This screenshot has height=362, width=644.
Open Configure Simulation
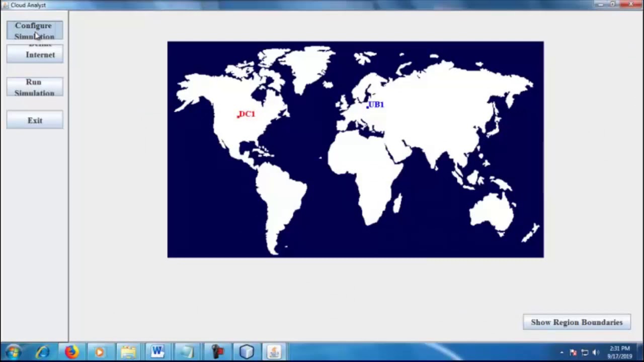(35, 30)
